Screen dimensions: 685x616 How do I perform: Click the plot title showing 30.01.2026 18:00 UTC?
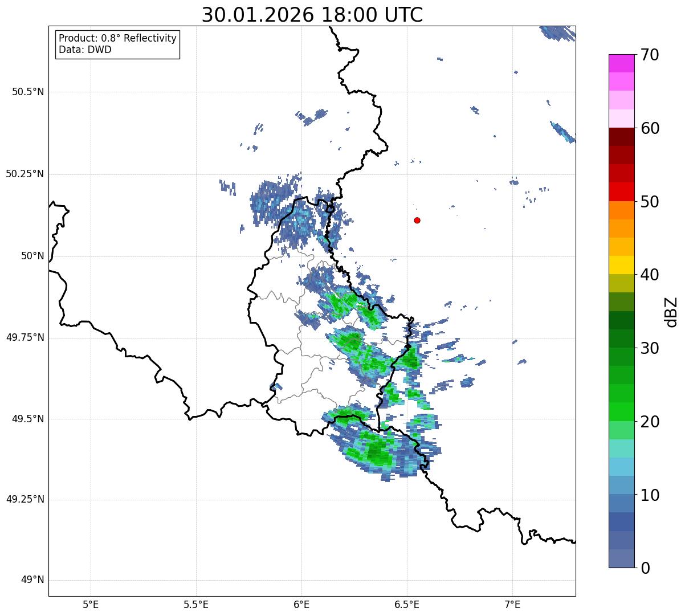tap(312, 15)
